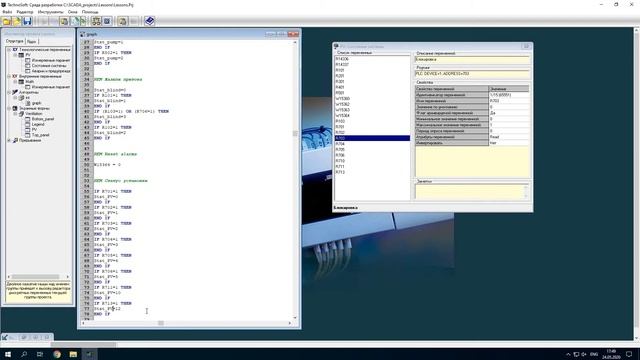Viewport: 640px width, 360px height.
Task: Collapse the Внутренние переменные tree node
Action: [x=9, y=76]
